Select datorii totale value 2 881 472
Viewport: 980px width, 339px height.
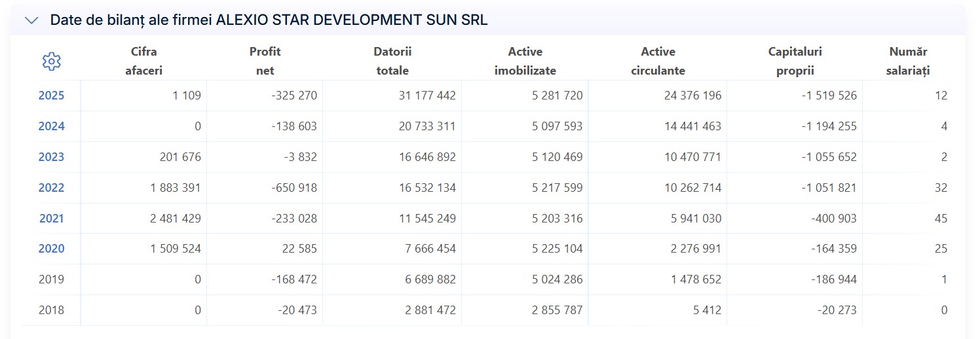[x=430, y=310]
